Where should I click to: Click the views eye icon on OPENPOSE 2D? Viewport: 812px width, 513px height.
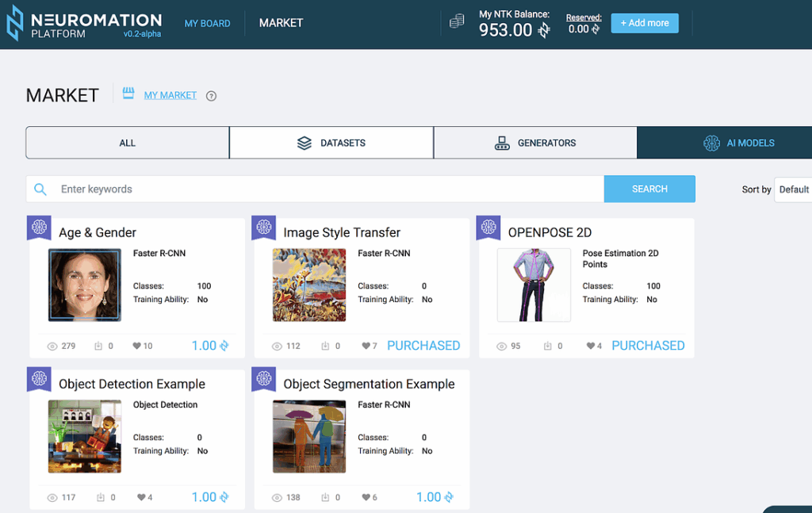tap(502, 346)
